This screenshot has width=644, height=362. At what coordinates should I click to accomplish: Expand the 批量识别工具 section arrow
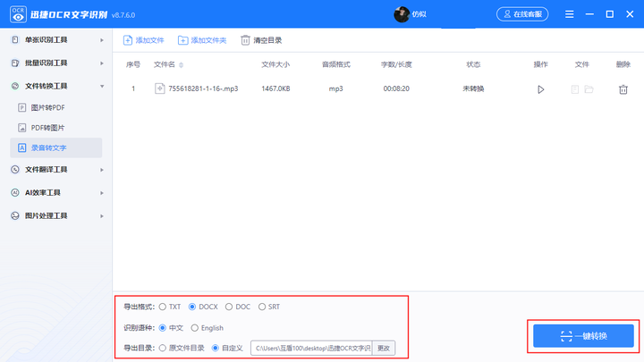102,63
